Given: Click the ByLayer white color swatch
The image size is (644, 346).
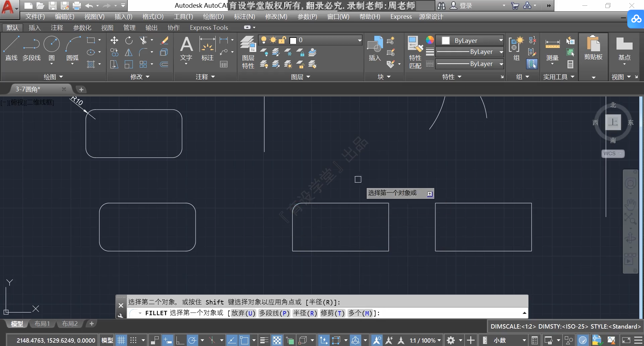Looking at the screenshot, I should click(x=445, y=41).
